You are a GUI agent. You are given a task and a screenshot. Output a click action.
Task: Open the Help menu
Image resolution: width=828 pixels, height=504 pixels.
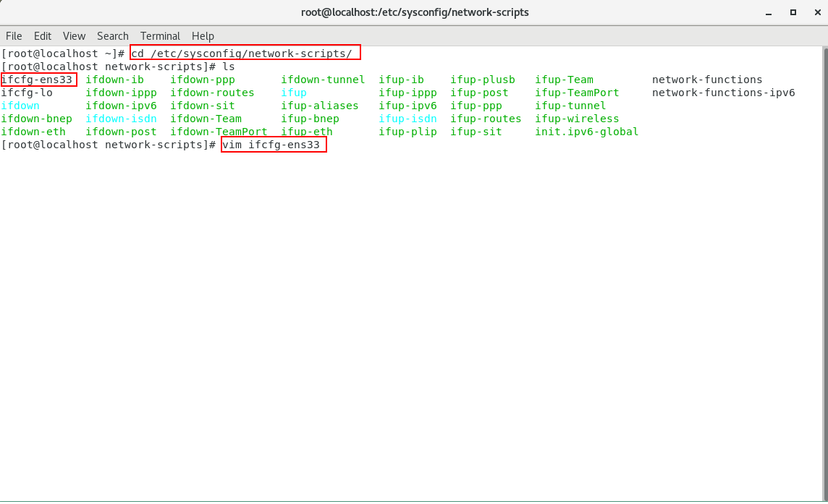tap(203, 36)
